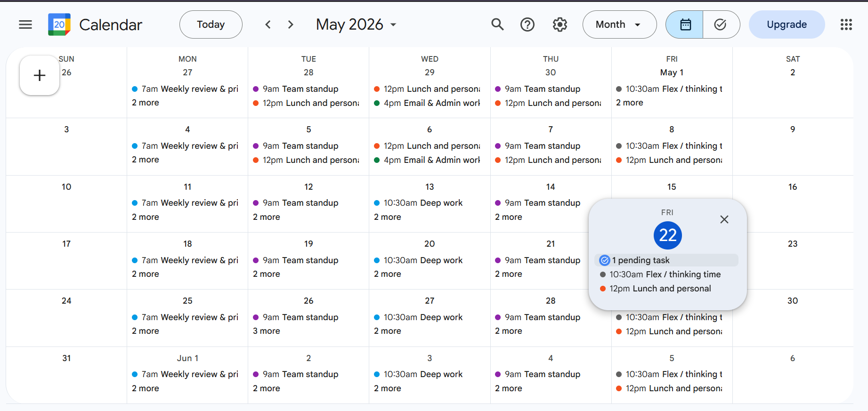
Task: Close the Friday 22 popup
Action: pyautogui.click(x=724, y=219)
